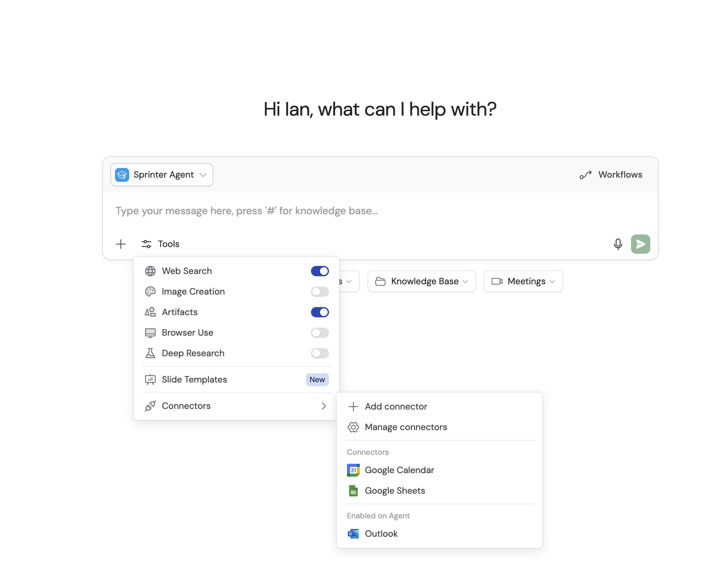This screenshot has height=582, width=728.
Task: Choose Google Calendar connector entry
Action: [x=439, y=470]
